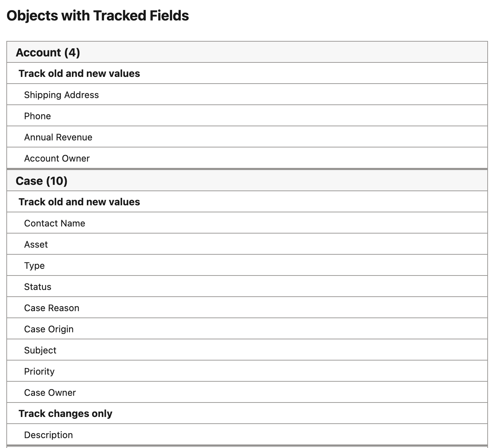The image size is (494, 448).
Task: Click the Status field row
Action: point(38,287)
